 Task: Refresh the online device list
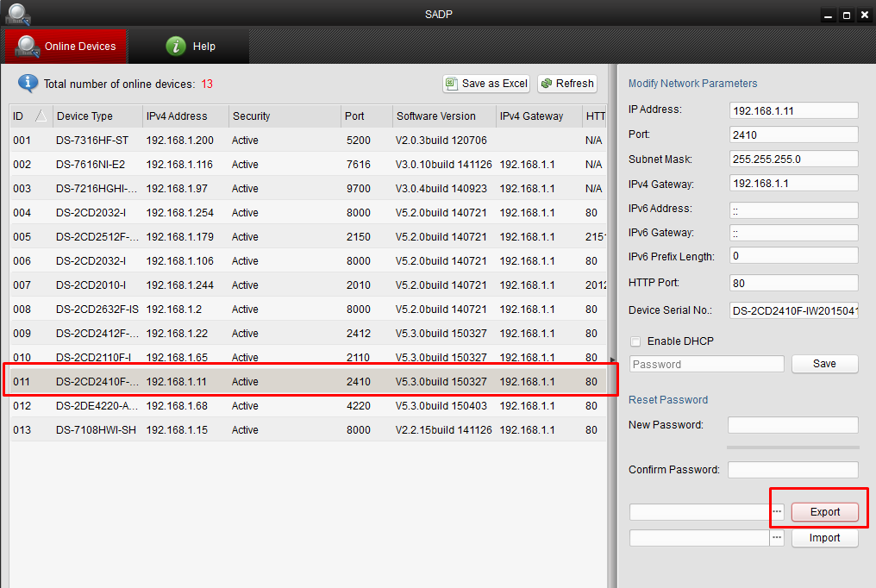pyautogui.click(x=567, y=84)
